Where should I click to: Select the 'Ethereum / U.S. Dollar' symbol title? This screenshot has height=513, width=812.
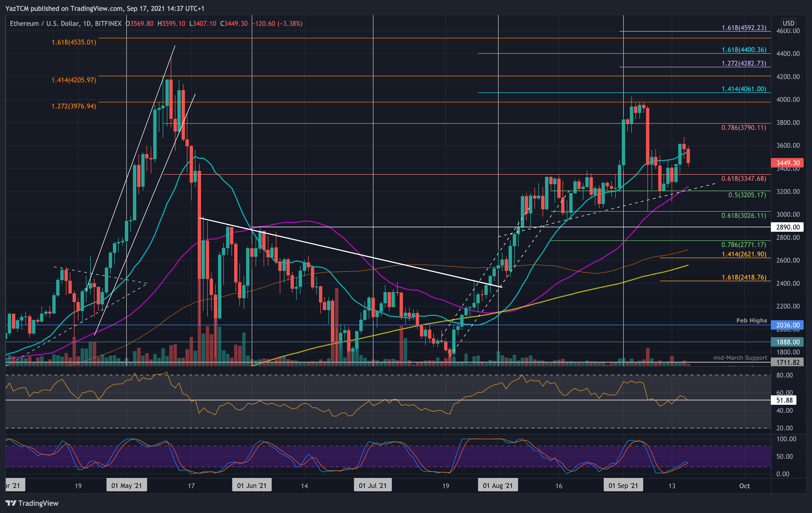[x=43, y=24]
